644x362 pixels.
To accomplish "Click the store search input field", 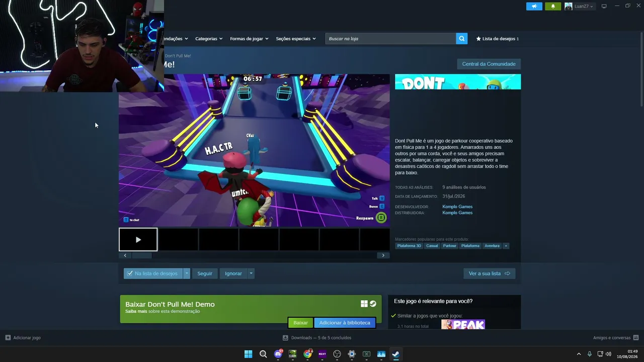I will 390,39.
